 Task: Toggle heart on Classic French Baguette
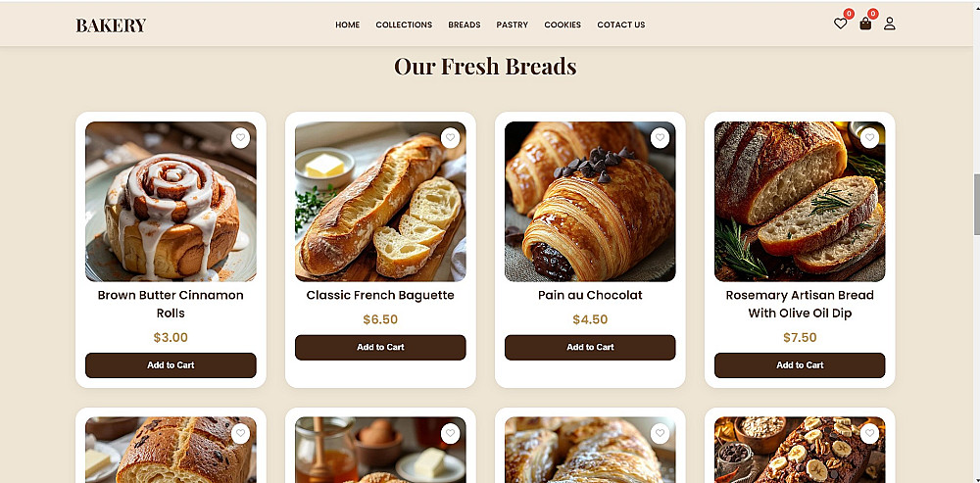coord(450,138)
